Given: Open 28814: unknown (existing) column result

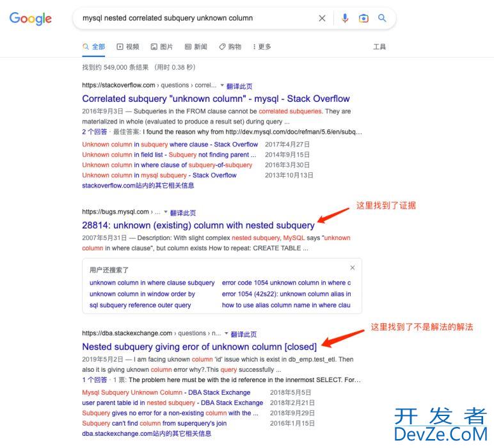Looking at the screenshot, I should tap(198, 225).
